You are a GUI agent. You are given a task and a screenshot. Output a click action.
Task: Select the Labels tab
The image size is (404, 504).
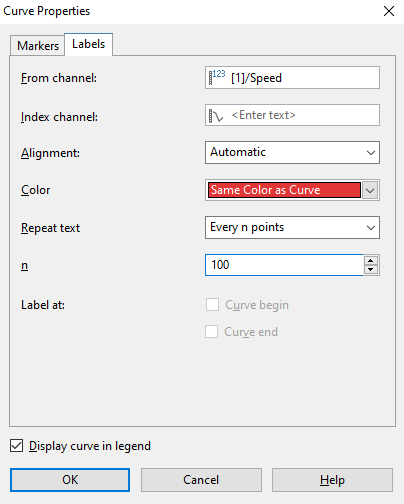tap(89, 44)
